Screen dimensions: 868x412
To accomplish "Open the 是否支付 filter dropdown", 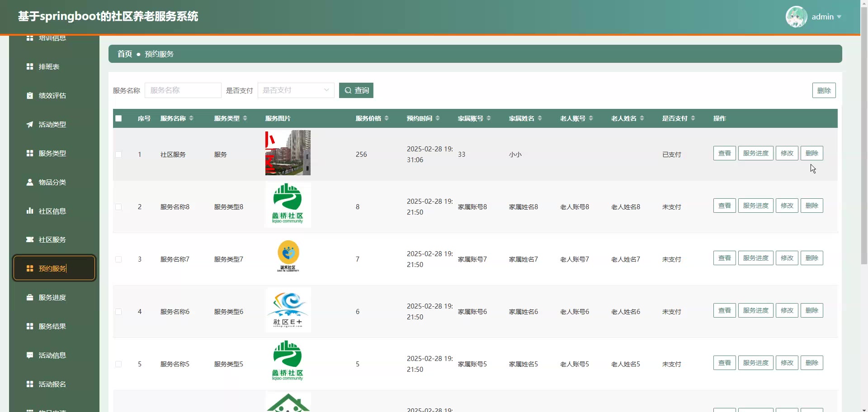I will tap(296, 90).
